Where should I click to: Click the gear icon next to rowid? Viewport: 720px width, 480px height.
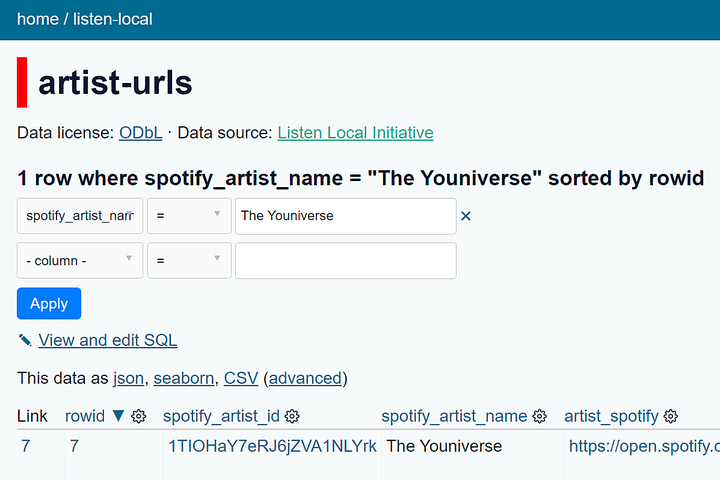tap(139, 416)
